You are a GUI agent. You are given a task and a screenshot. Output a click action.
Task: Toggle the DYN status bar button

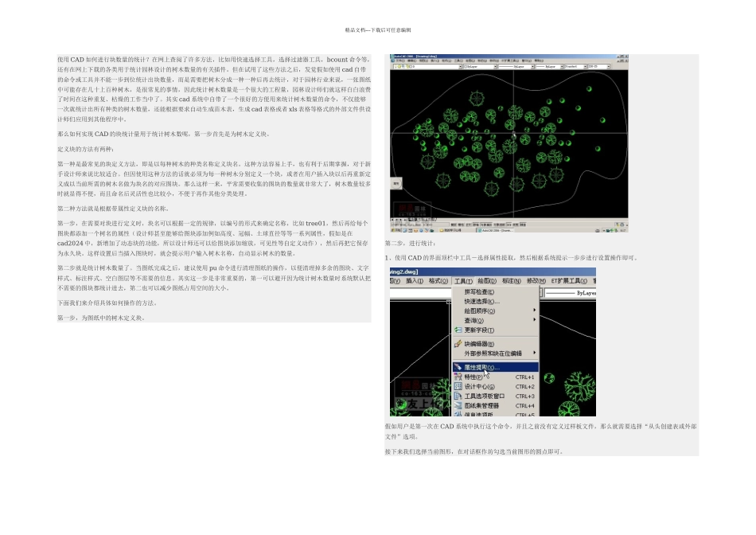tap(509, 225)
